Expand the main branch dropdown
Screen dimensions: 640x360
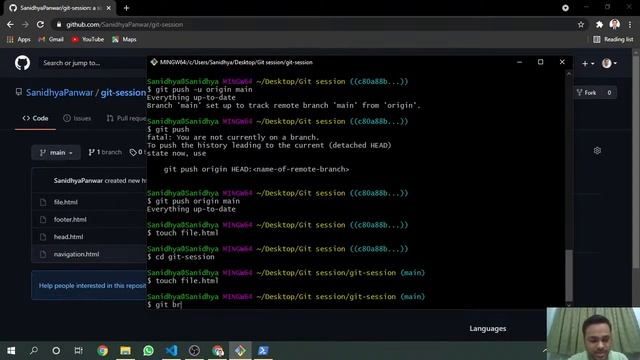[x=56, y=152]
